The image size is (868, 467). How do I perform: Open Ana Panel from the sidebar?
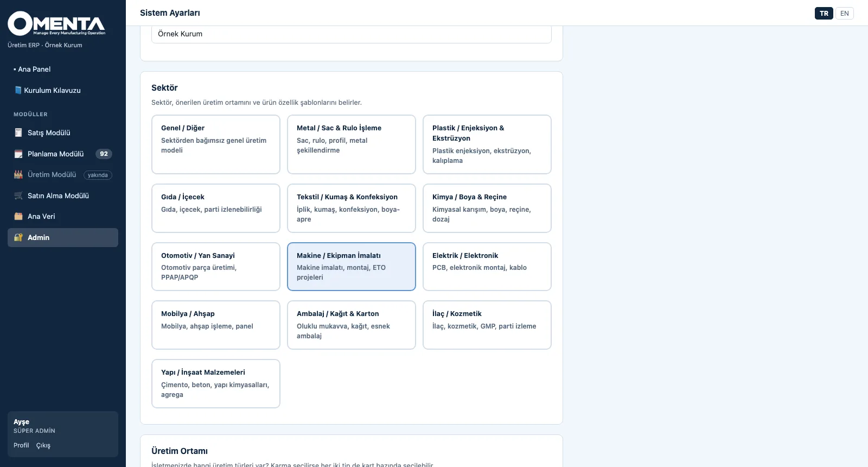pyautogui.click(x=63, y=69)
